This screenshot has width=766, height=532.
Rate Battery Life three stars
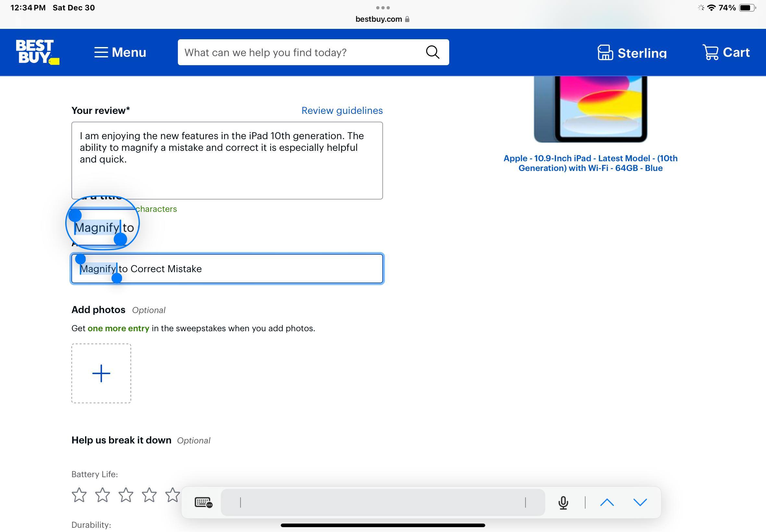pos(126,495)
